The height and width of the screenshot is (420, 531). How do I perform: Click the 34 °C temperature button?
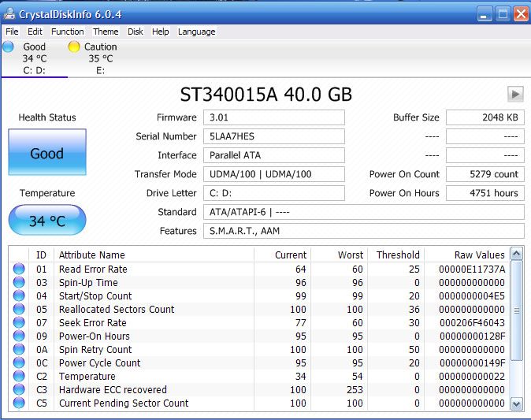pyautogui.click(x=47, y=220)
